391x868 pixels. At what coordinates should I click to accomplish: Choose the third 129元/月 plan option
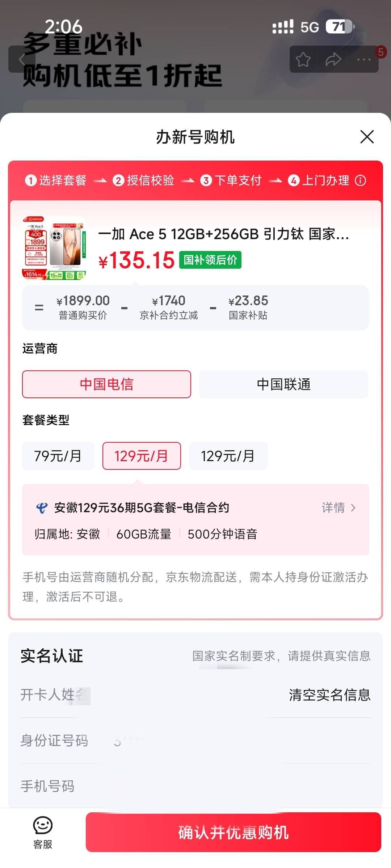point(228,456)
